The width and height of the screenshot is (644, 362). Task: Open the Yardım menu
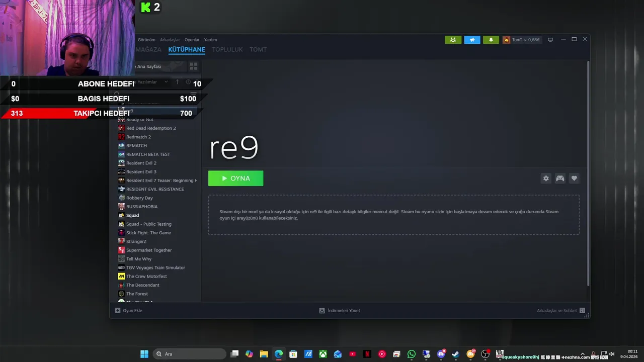coord(210,40)
